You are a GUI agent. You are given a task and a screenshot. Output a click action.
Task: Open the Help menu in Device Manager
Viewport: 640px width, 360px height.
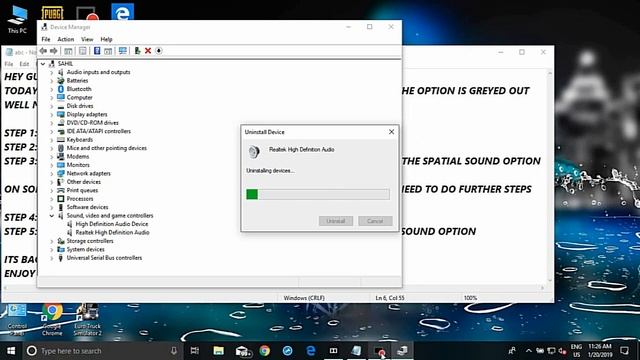(x=106, y=39)
